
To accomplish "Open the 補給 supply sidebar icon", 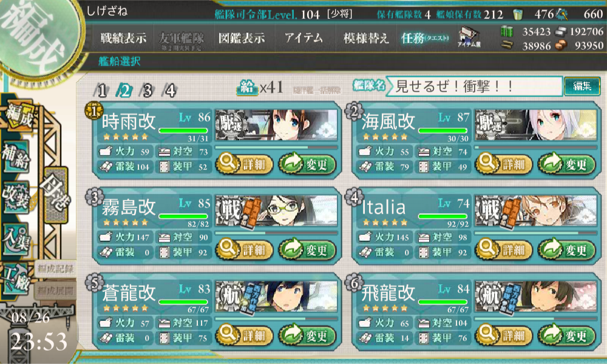I will [x=16, y=157].
